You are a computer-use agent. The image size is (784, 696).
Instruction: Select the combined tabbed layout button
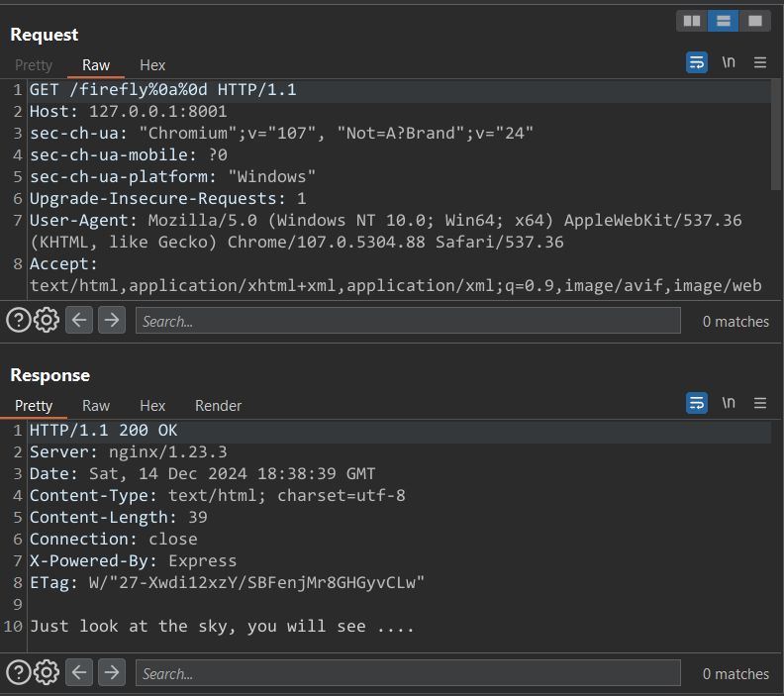click(x=755, y=20)
